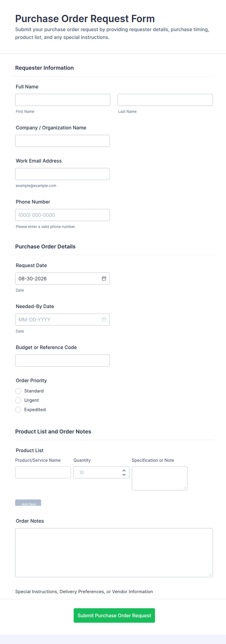This screenshot has width=226, height=644.
Task: Click the Work Email Address input
Action: [62, 174]
